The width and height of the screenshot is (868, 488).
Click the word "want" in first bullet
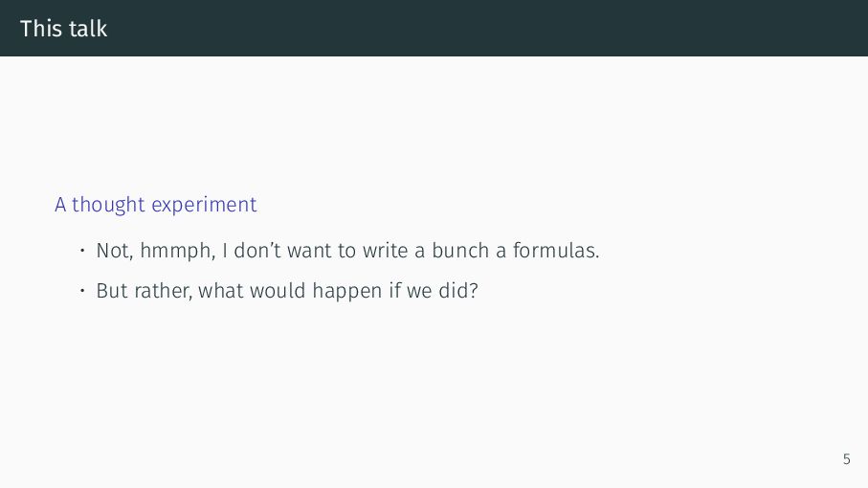coord(309,252)
